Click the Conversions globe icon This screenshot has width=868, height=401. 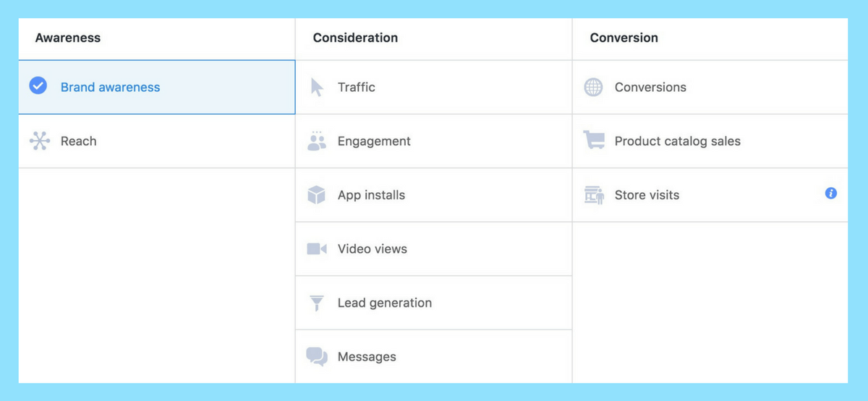(x=593, y=87)
